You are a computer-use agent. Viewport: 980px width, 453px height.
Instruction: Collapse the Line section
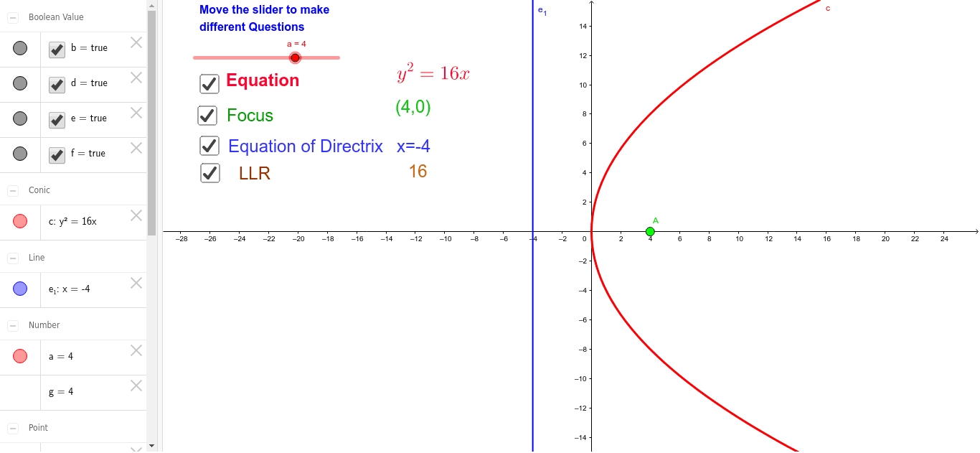pos(13,258)
